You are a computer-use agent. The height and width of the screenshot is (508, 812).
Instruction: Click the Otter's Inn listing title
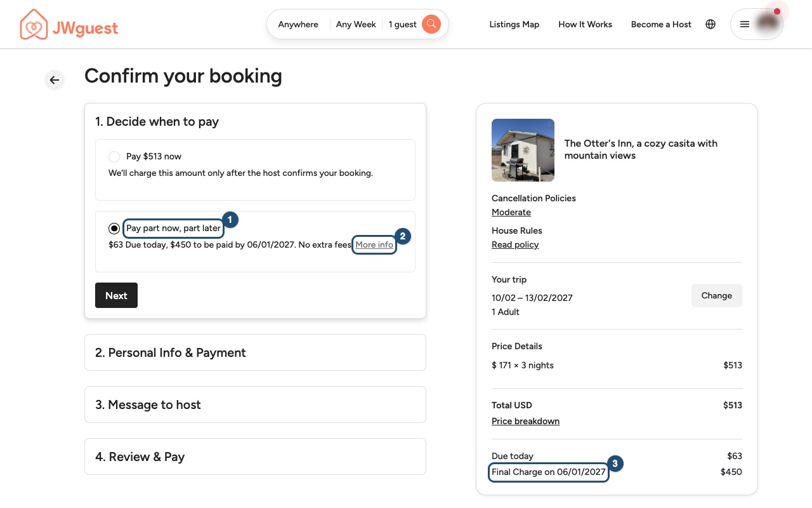[641, 149]
